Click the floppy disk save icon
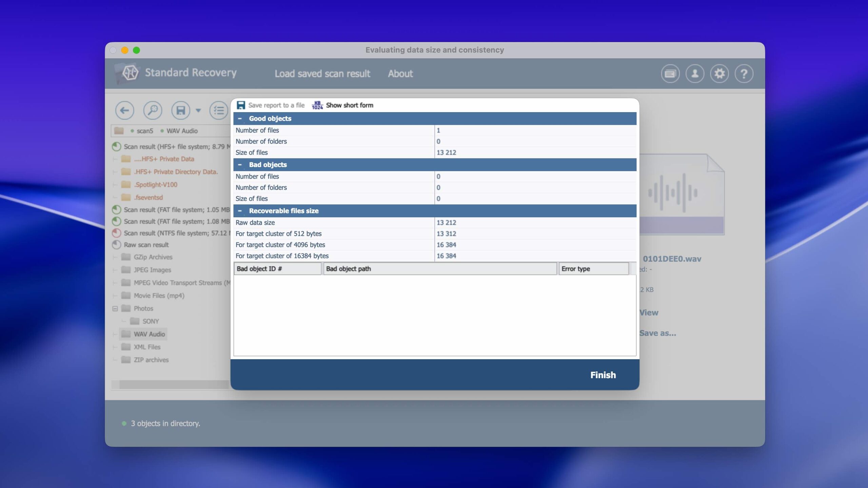868x488 pixels. (x=181, y=110)
